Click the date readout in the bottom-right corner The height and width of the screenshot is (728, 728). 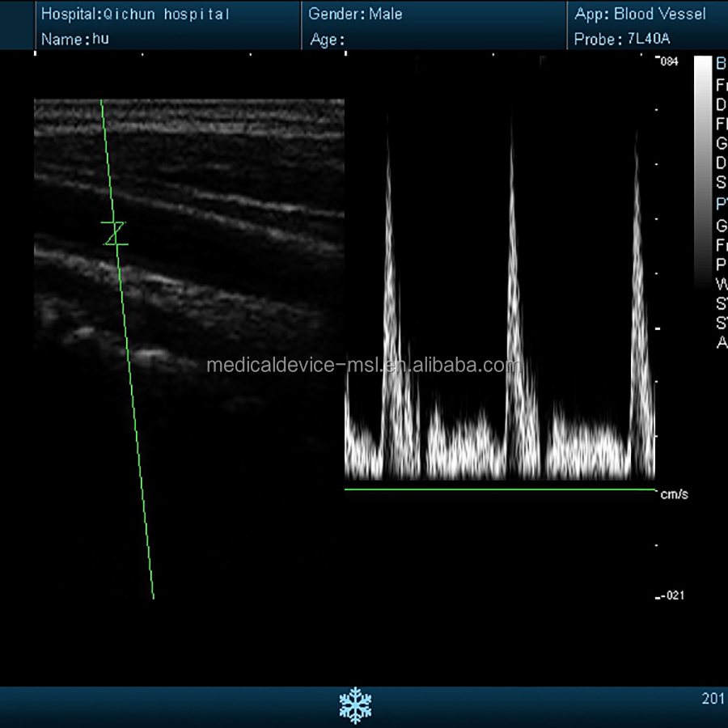713,698
